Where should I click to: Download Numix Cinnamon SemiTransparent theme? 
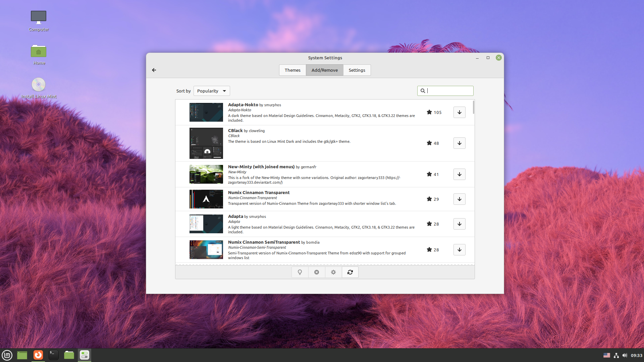(459, 250)
